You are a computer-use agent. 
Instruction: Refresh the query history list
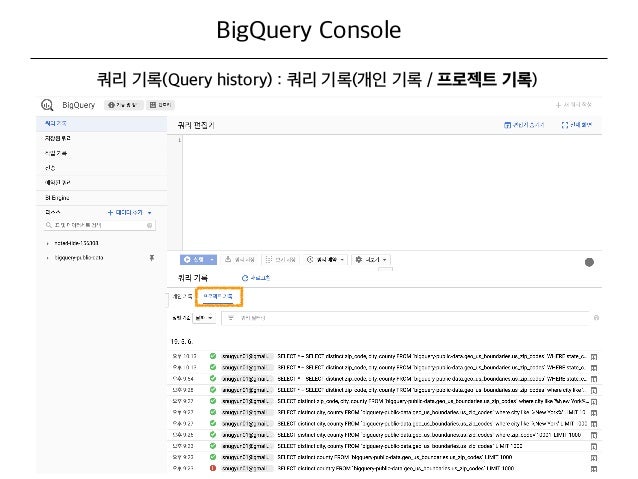[256, 278]
